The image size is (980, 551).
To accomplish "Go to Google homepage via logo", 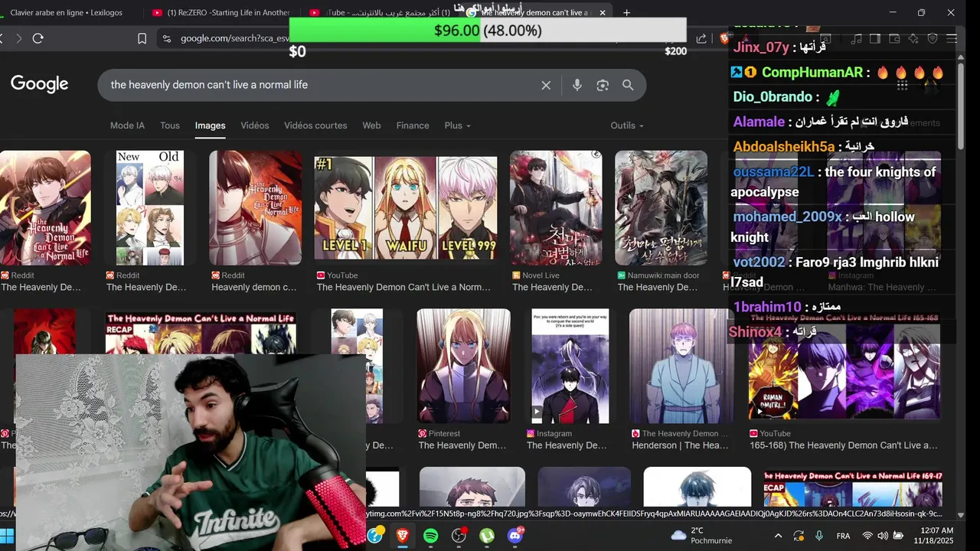I will pos(40,84).
